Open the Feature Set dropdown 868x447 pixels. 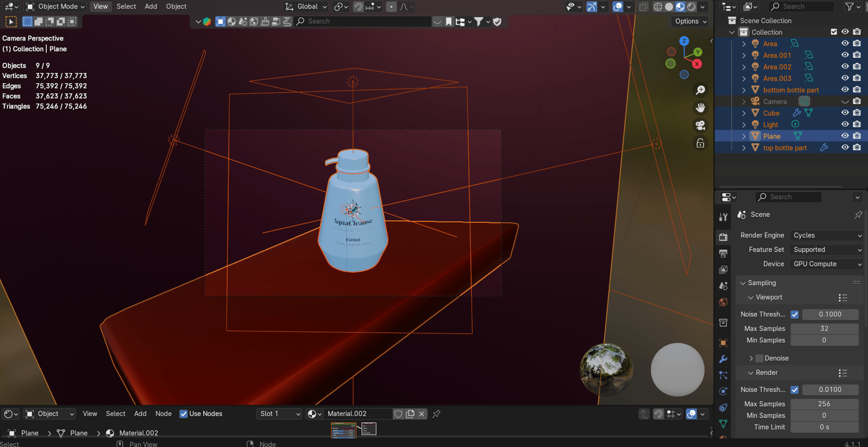[826, 250]
